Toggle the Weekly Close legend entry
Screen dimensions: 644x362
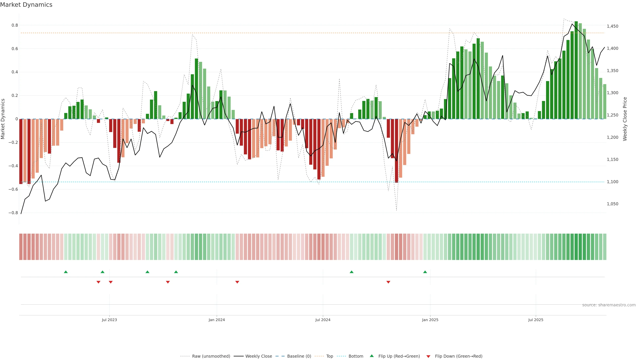[x=258, y=356]
